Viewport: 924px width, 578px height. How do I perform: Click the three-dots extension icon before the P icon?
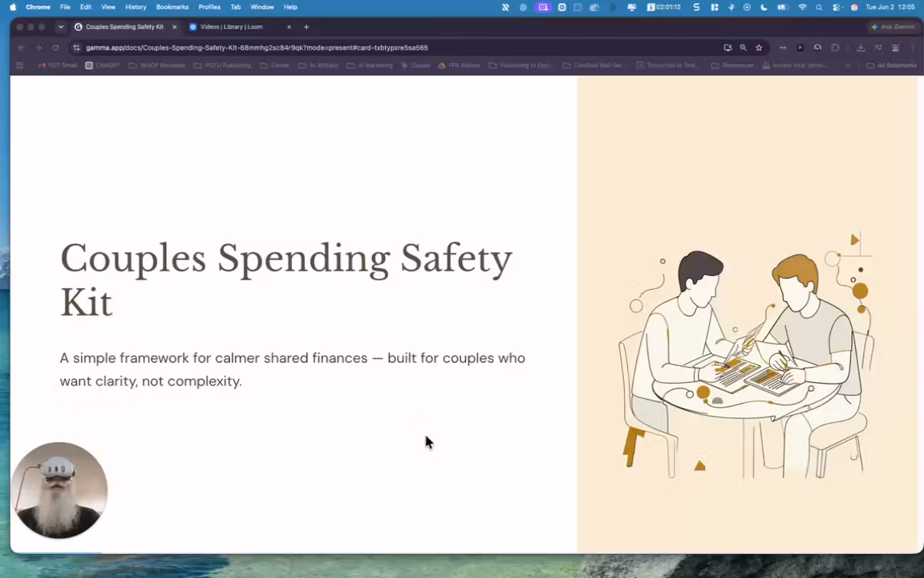click(x=783, y=48)
